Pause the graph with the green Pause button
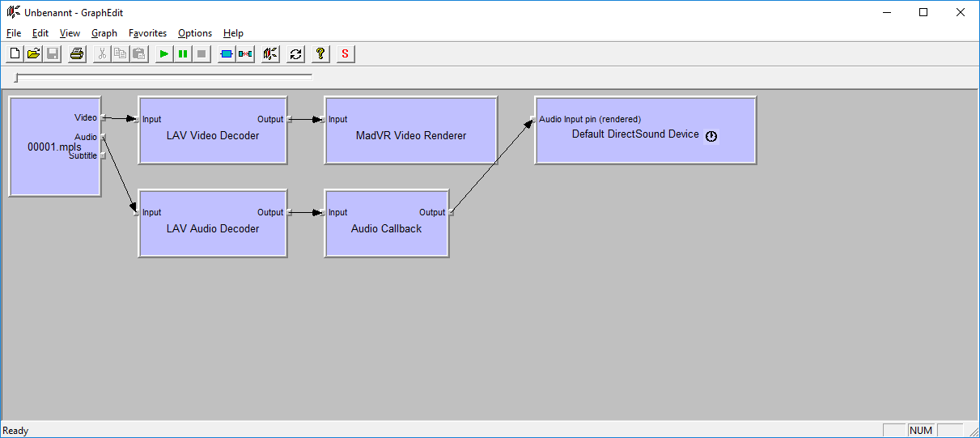Screen dimensions: 980x438 point(183,54)
